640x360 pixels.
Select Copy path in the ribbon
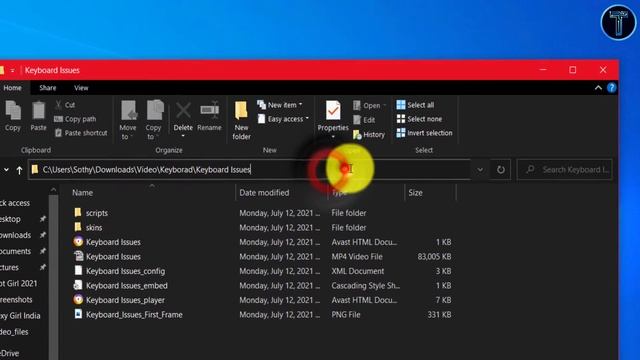pos(76,119)
